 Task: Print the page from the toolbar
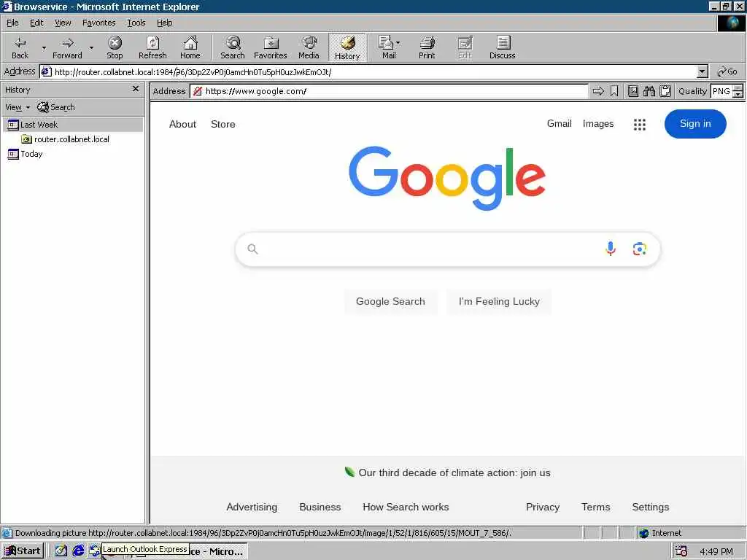click(x=427, y=47)
